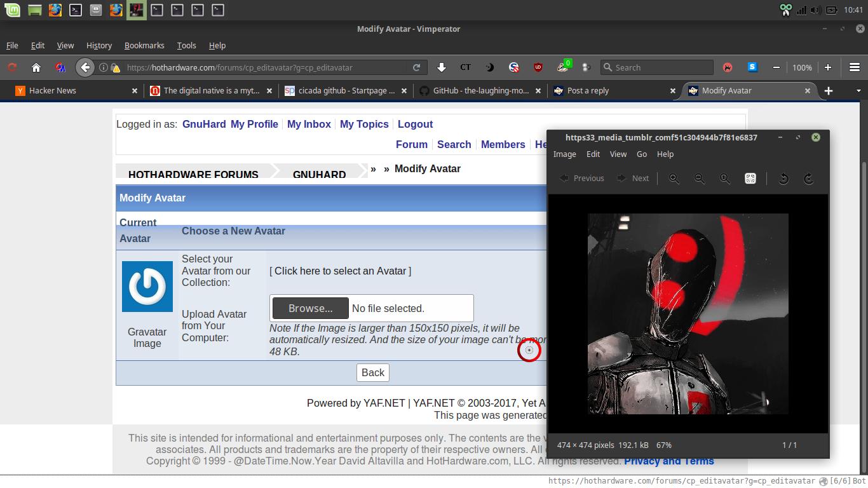868x488 pixels.
Task: Zoom in on image in viewer
Action: (x=674, y=179)
